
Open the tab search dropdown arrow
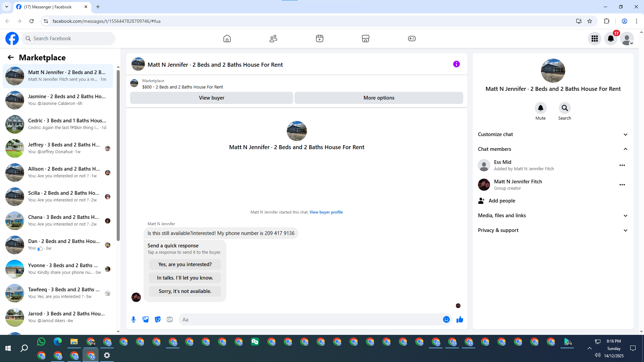tap(7, 7)
